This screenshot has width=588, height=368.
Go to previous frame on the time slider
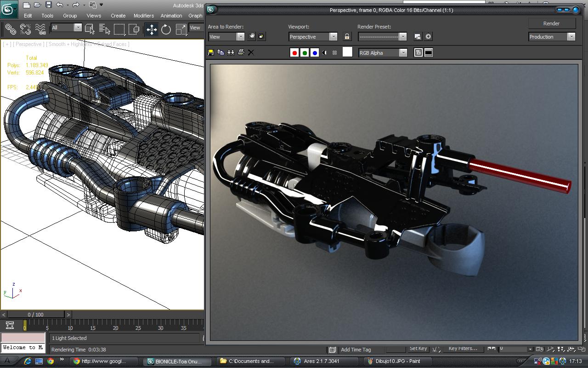[4, 315]
